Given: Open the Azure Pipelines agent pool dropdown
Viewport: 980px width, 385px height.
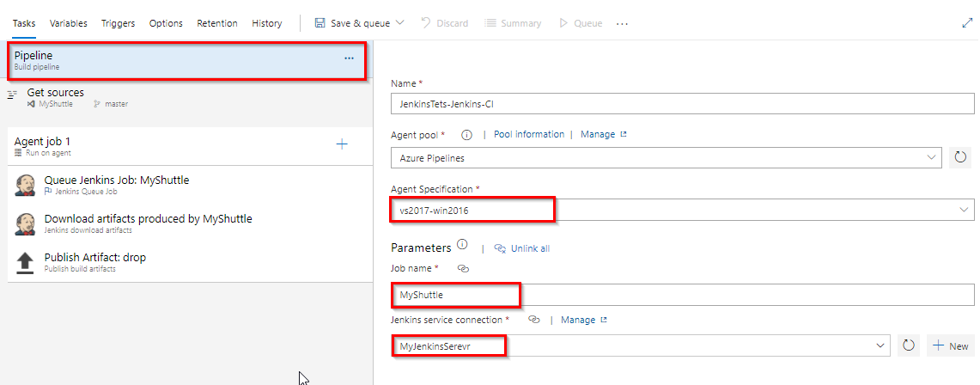Looking at the screenshot, I should coord(666,158).
